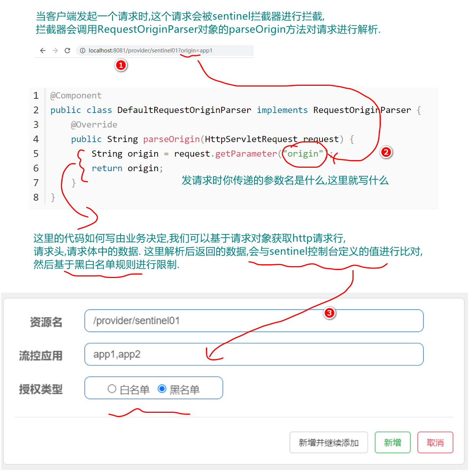Click the browser forward arrow

(55, 51)
